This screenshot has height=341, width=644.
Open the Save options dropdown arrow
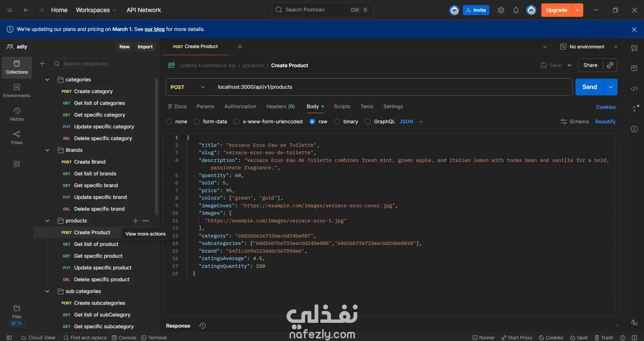tap(569, 65)
